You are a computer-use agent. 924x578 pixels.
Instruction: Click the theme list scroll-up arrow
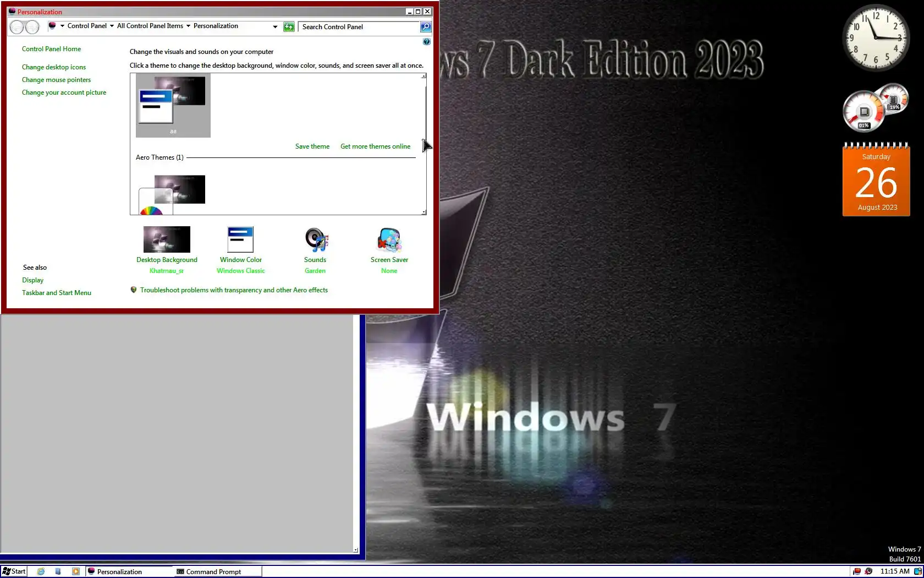[424, 77]
